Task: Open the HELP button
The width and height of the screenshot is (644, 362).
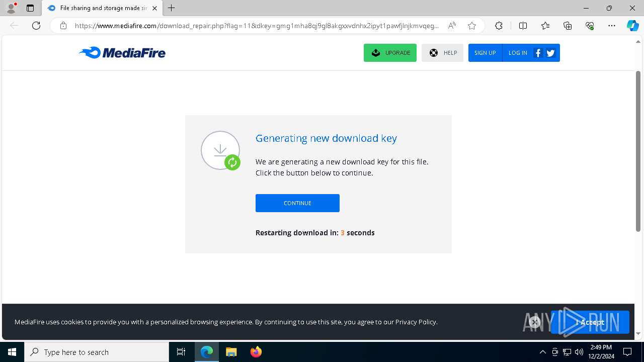Action: (442, 53)
